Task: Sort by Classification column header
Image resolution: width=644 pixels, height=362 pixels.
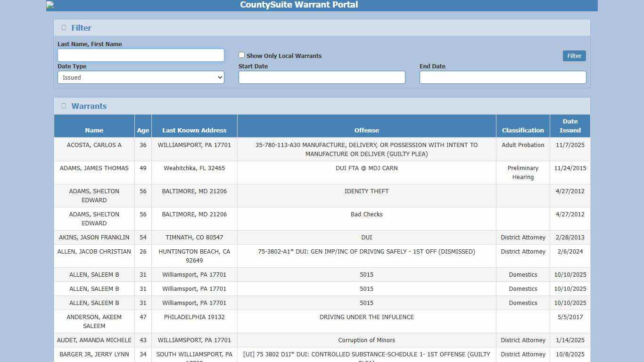Action: 523,130
